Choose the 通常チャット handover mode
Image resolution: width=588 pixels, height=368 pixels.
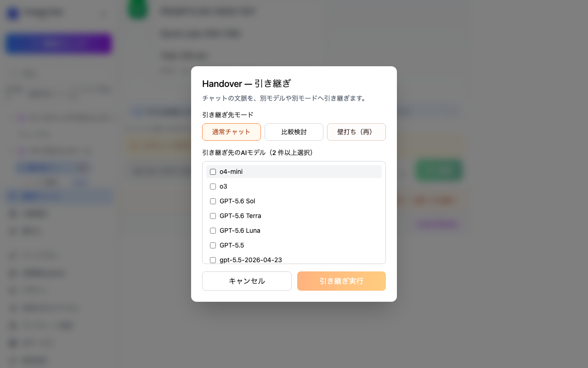[x=232, y=132]
